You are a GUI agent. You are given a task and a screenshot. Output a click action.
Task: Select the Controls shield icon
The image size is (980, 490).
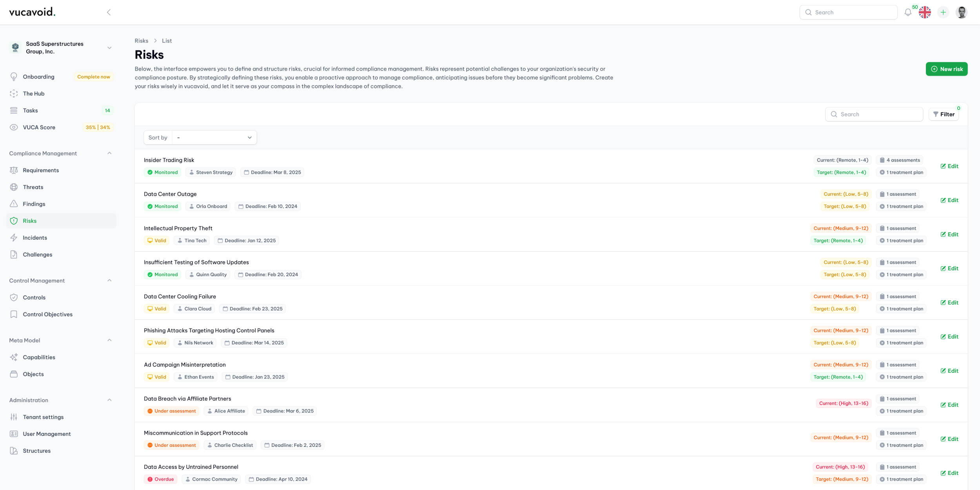click(x=14, y=297)
